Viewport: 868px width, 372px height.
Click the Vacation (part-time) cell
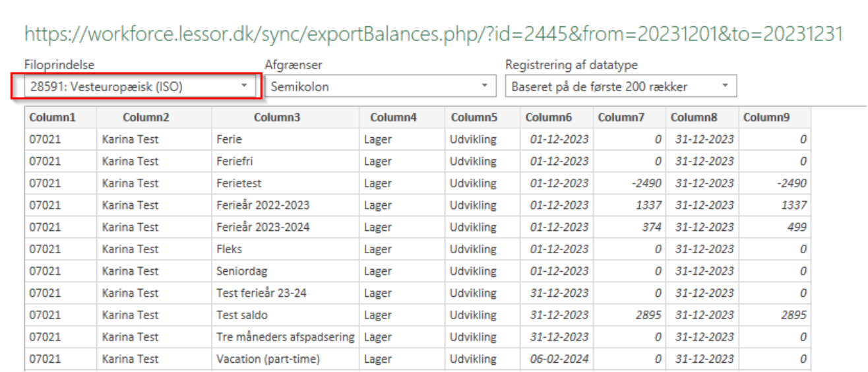point(268,359)
